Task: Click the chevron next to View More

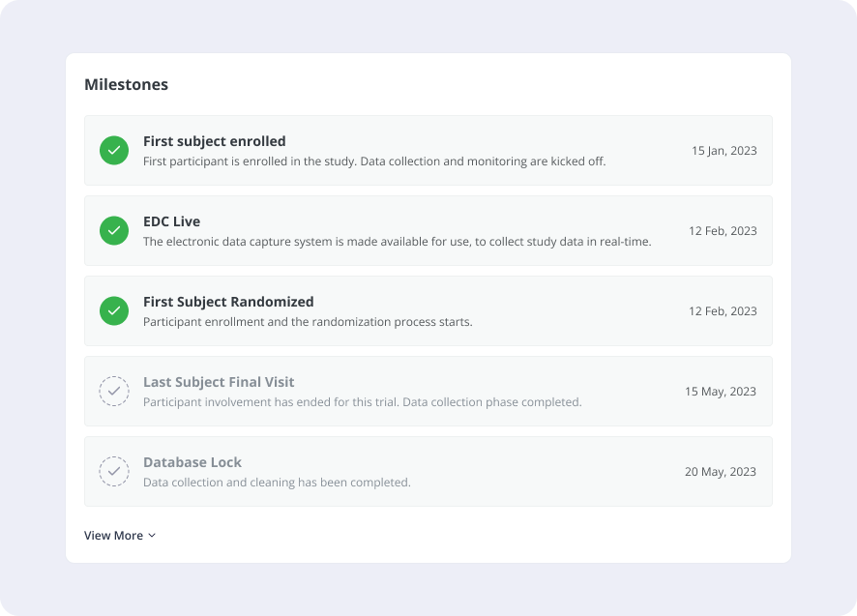Action: [152, 536]
